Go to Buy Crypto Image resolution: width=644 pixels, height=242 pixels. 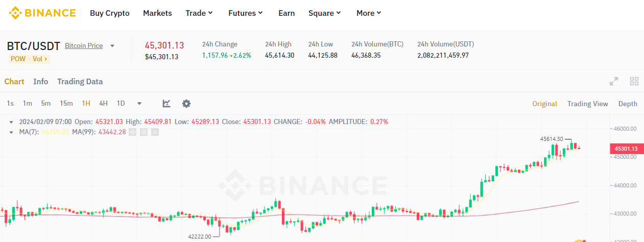coord(110,13)
